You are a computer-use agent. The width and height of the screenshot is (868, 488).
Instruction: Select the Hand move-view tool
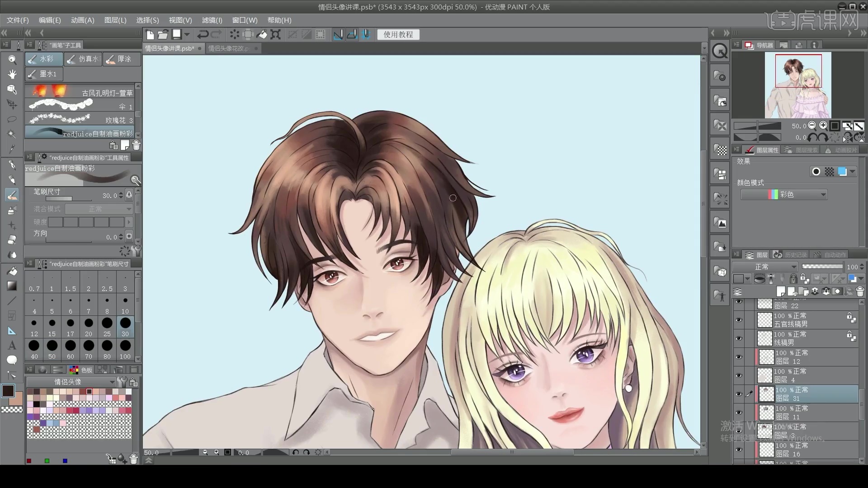click(12, 74)
